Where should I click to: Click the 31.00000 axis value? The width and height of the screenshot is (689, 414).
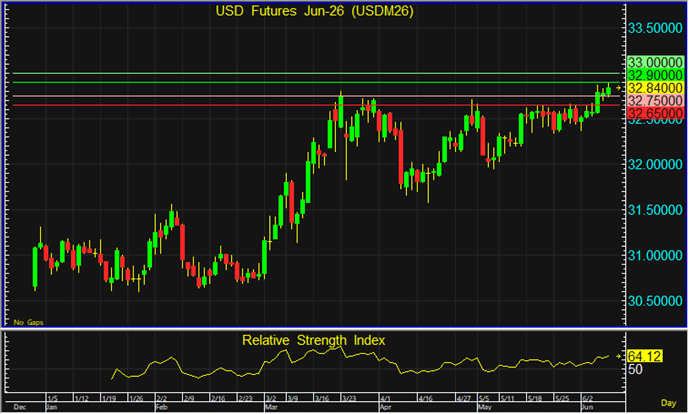pos(655,256)
